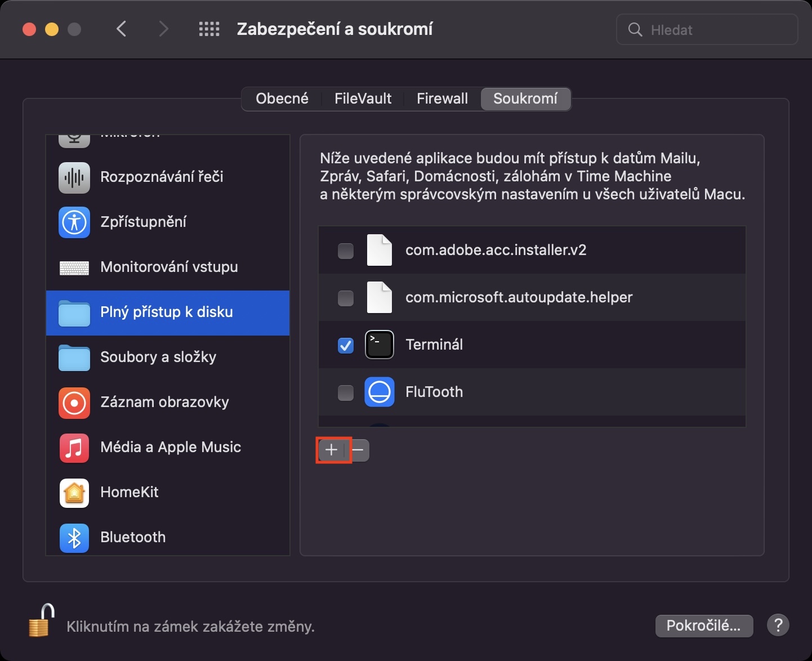This screenshot has width=812, height=661.
Task: Click the Pokročilé… button
Action: (x=704, y=626)
